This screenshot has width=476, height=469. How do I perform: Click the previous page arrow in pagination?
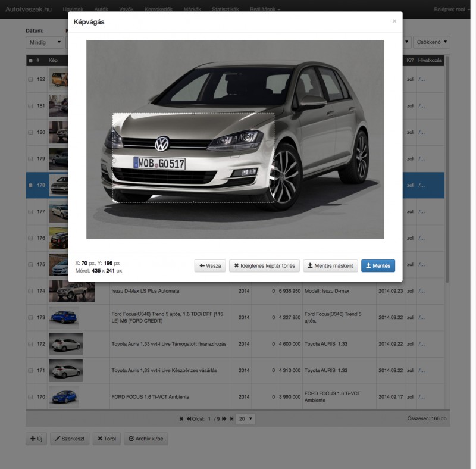coord(189,419)
